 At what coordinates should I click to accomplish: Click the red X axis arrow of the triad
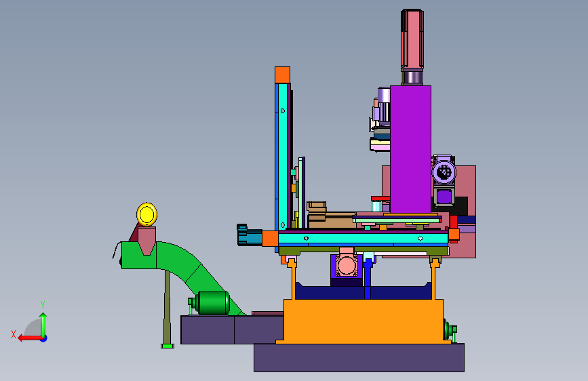click(28, 338)
